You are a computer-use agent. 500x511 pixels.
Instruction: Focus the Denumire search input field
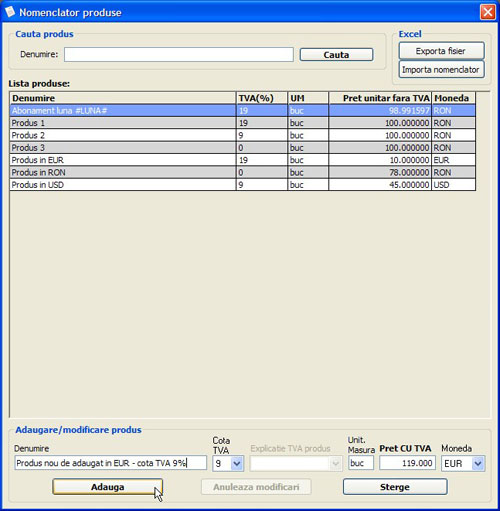[179, 54]
